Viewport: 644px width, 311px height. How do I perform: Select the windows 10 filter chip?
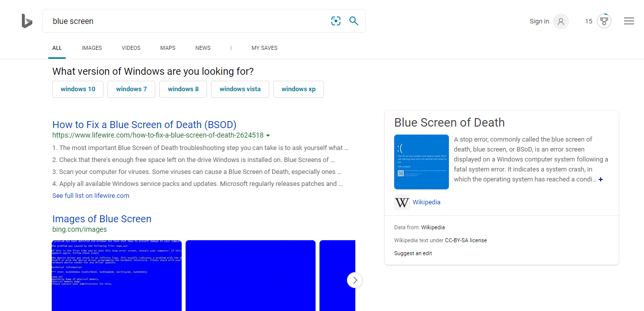point(78,89)
